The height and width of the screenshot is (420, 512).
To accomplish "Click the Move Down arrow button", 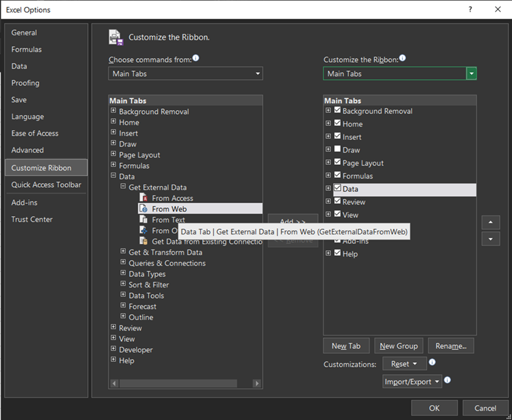I will click(490, 239).
